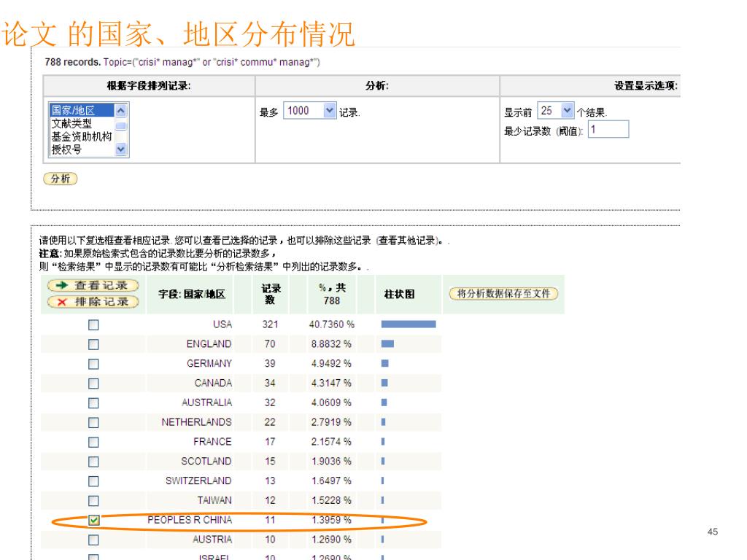Check the USA row checkbox

[x=93, y=324]
